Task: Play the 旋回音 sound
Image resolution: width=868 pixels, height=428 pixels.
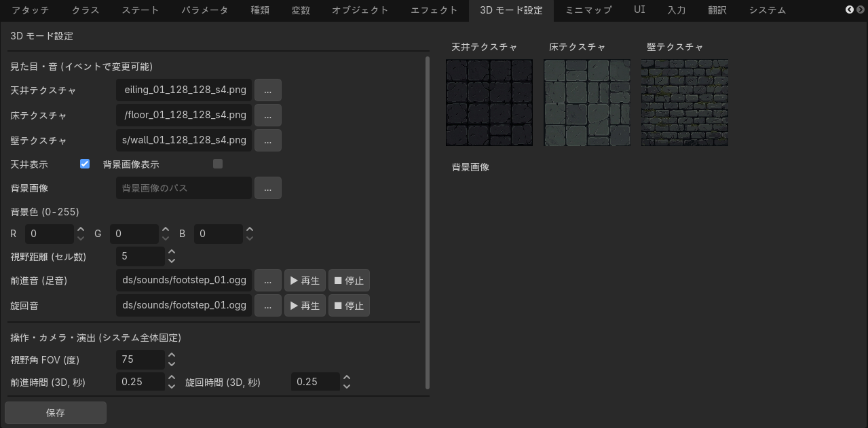Action: pyautogui.click(x=305, y=305)
